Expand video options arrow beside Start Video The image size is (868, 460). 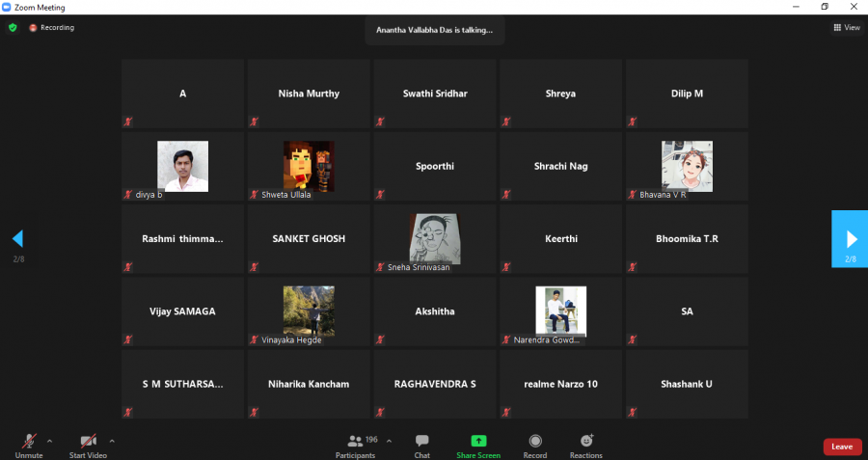tap(112, 441)
